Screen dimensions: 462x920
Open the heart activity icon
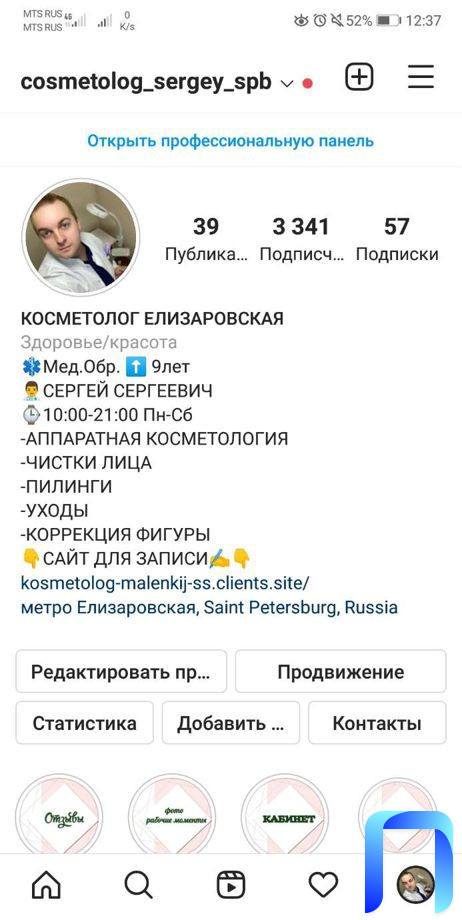323,885
